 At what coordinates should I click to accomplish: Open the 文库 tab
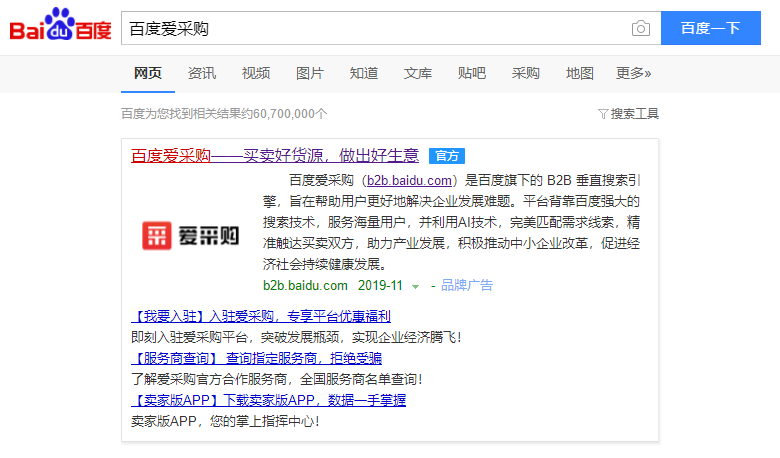418,73
